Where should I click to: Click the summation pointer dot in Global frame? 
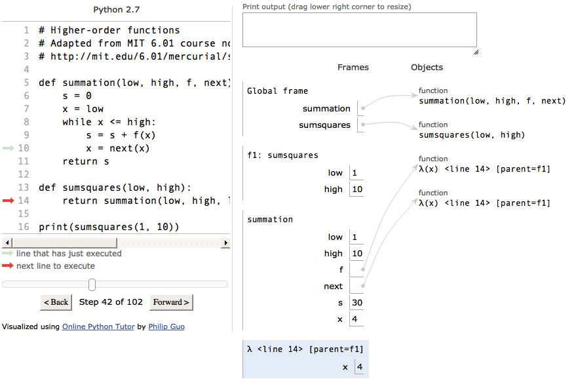(363, 108)
